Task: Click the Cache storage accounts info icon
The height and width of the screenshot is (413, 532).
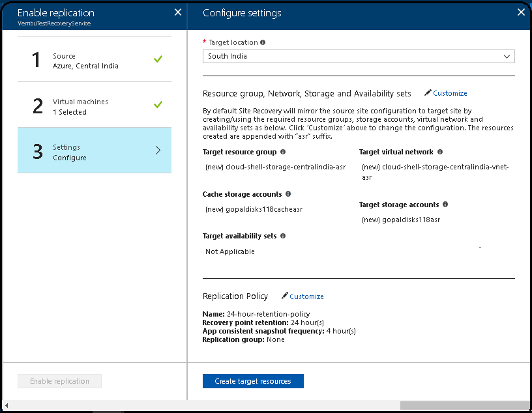Action: pos(288,194)
